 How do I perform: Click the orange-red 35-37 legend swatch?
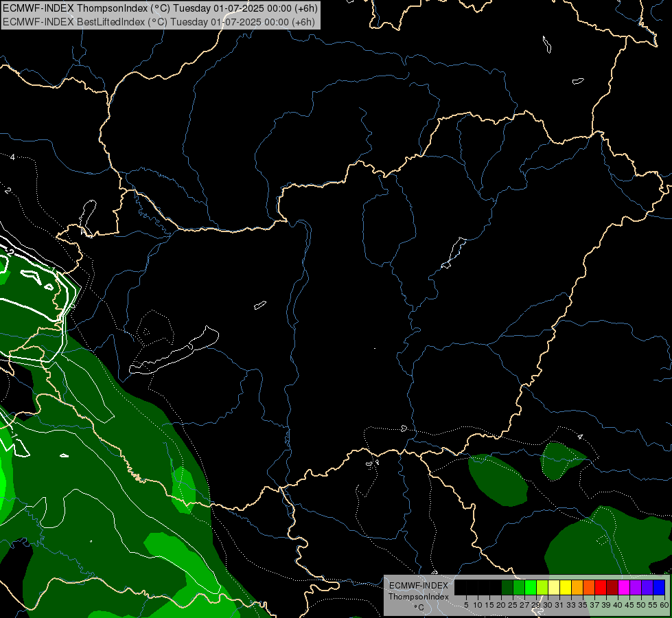click(x=589, y=587)
